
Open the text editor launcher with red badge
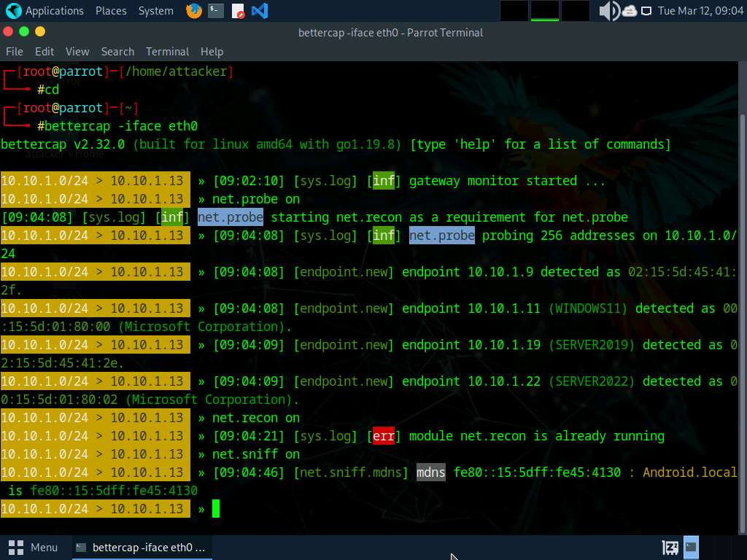[x=238, y=11]
